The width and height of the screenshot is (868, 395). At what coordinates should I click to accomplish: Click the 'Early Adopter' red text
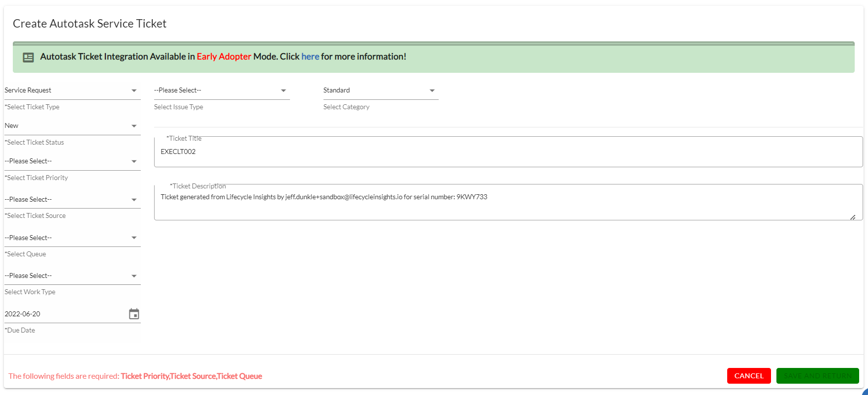click(224, 57)
